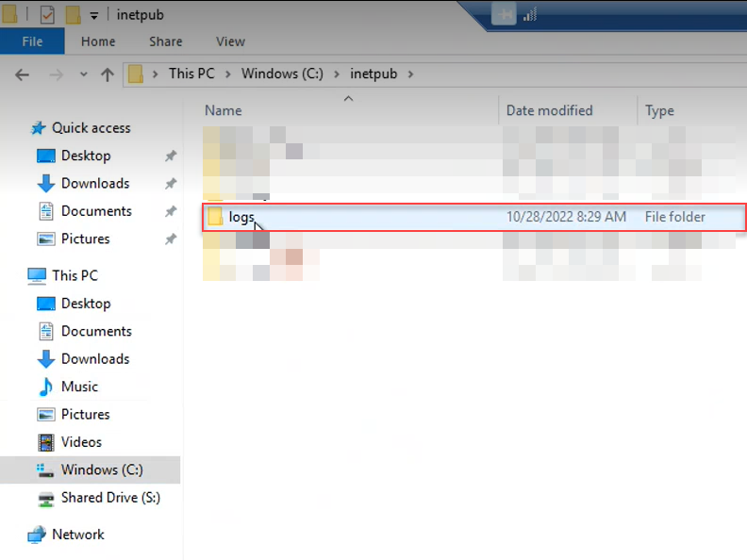Click the pin icon beside Quick access Downloads

pyautogui.click(x=170, y=184)
